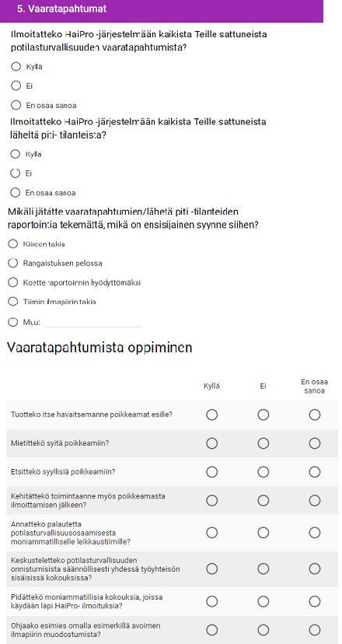Select Kyllä for läheltä piti -tilanteet question
The image size is (342, 644).
point(16,154)
